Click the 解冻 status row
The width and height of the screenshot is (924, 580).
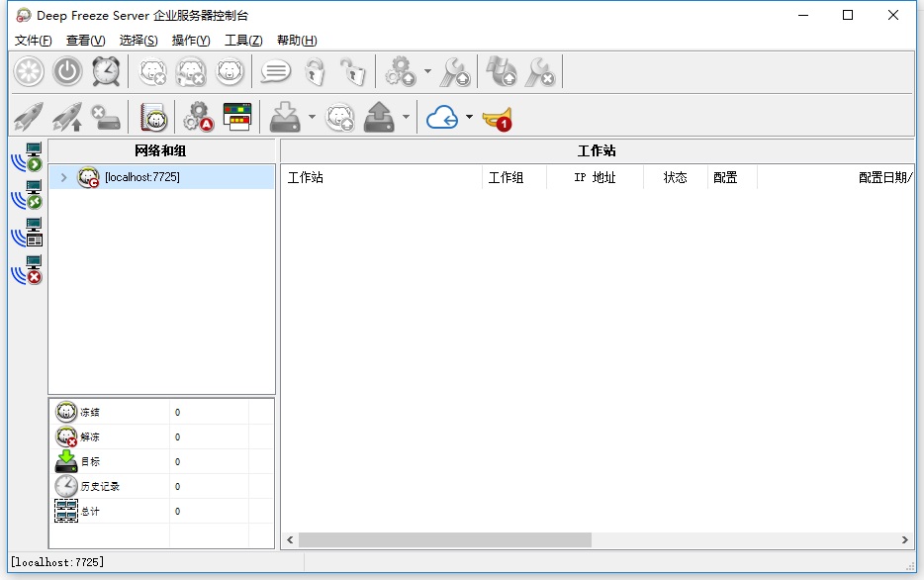coord(161,436)
